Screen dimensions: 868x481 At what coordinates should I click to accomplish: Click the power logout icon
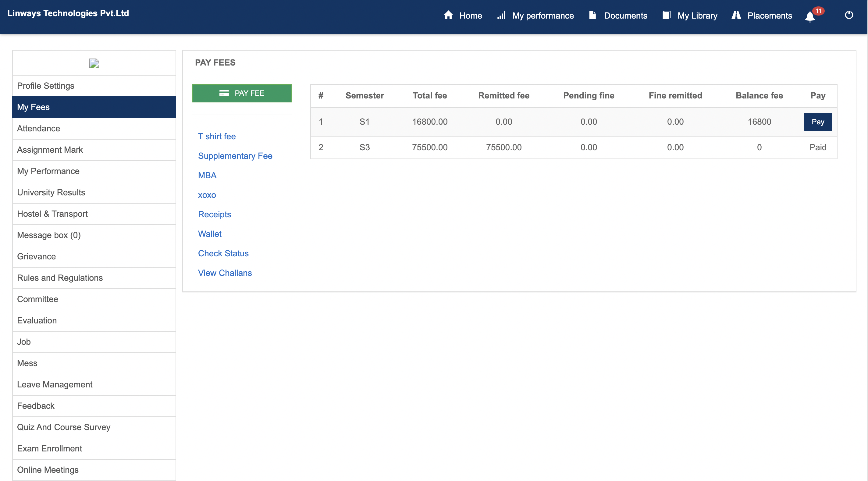(849, 15)
